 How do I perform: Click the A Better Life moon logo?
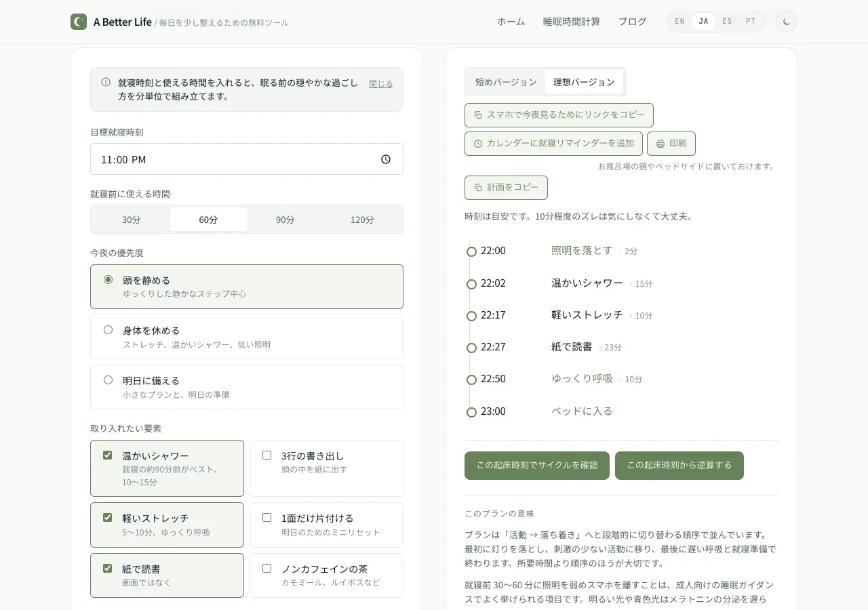pos(79,22)
